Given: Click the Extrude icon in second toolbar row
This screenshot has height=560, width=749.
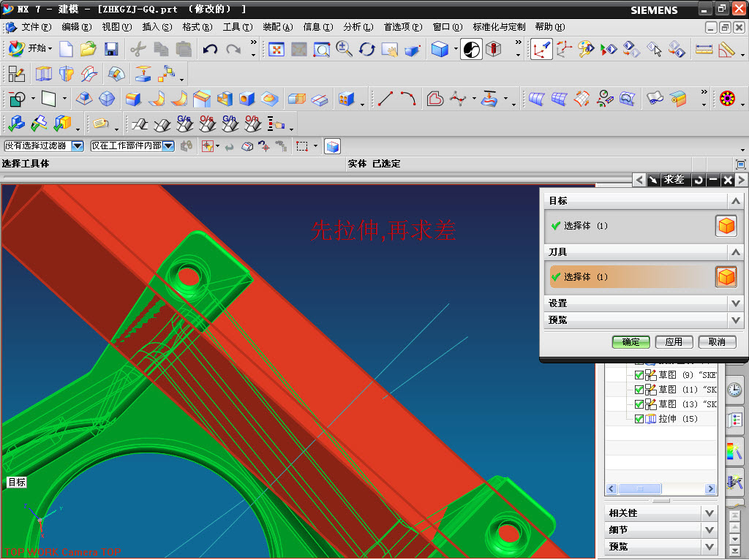Looking at the screenshot, I should [x=43, y=74].
